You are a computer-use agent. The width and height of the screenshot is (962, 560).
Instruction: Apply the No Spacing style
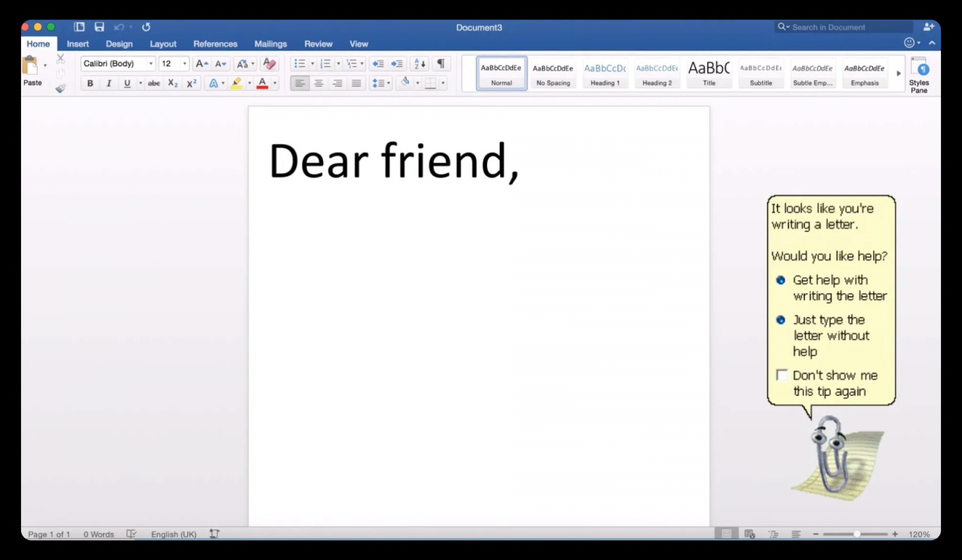(553, 73)
